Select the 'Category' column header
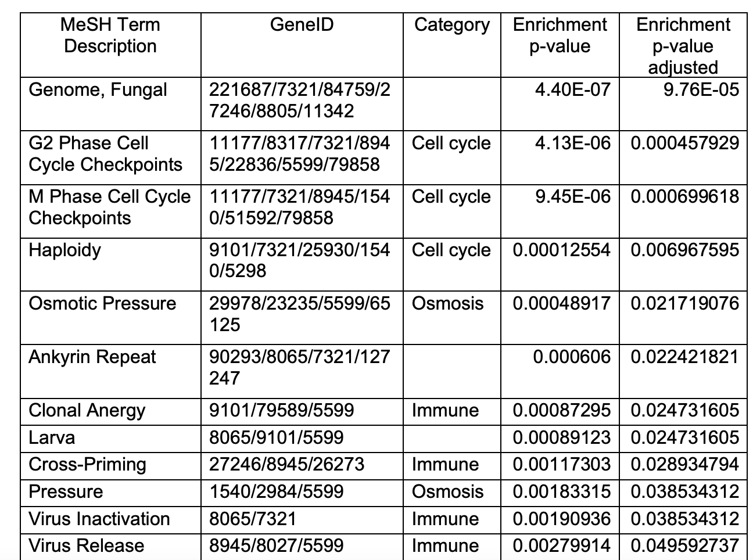This screenshot has height=560, width=753. tap(452, 25)
